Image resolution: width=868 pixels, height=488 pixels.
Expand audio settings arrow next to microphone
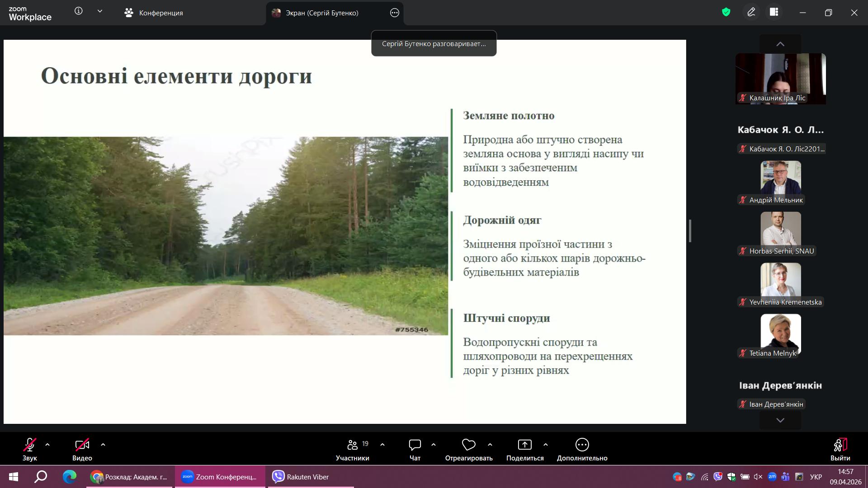(47, 445)
